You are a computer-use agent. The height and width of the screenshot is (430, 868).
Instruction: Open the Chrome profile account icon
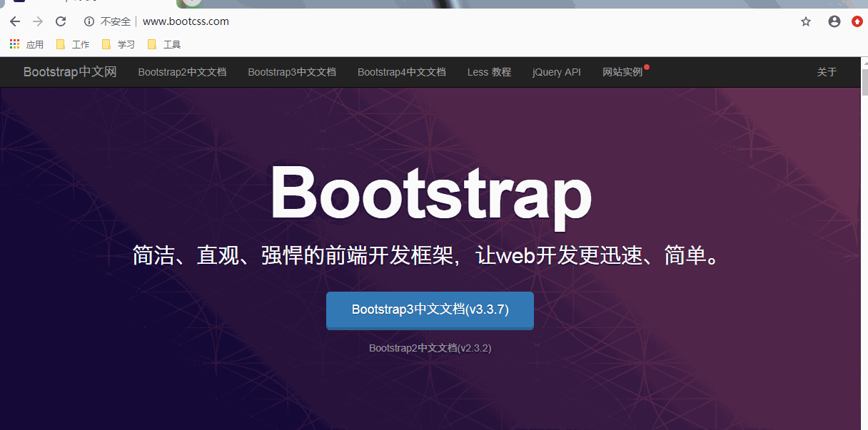(x=834, y=21)
